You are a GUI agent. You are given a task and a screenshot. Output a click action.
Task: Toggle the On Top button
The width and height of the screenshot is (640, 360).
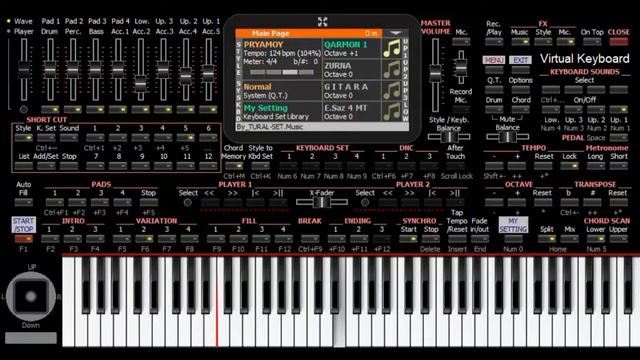pyautogui.click(x=592, y=42)
